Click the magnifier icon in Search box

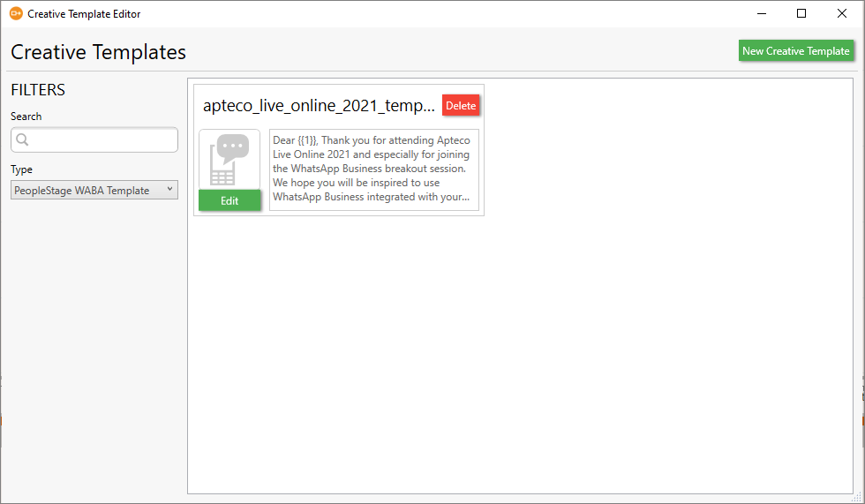click(x=22, y=139)
